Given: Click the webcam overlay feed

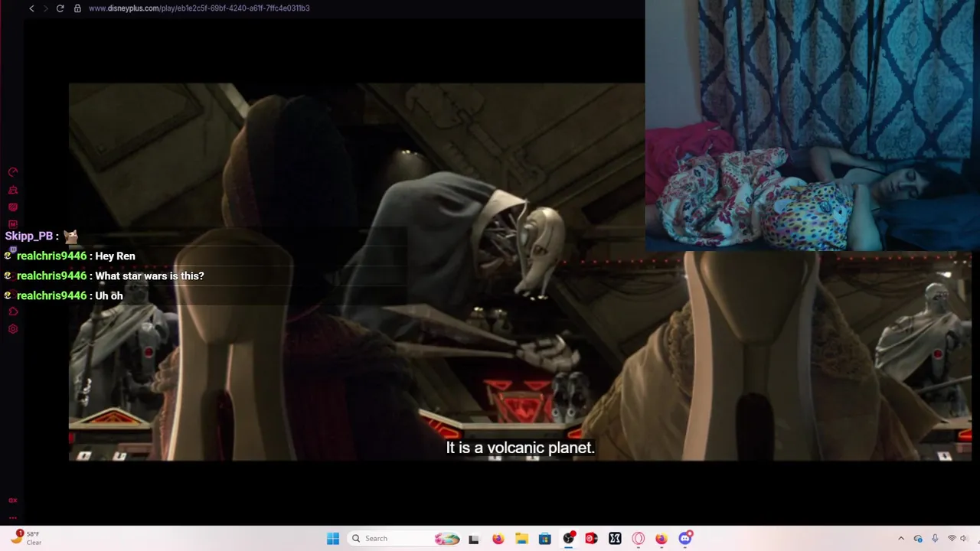Looking at the screenshot, I should pos(812,126).
